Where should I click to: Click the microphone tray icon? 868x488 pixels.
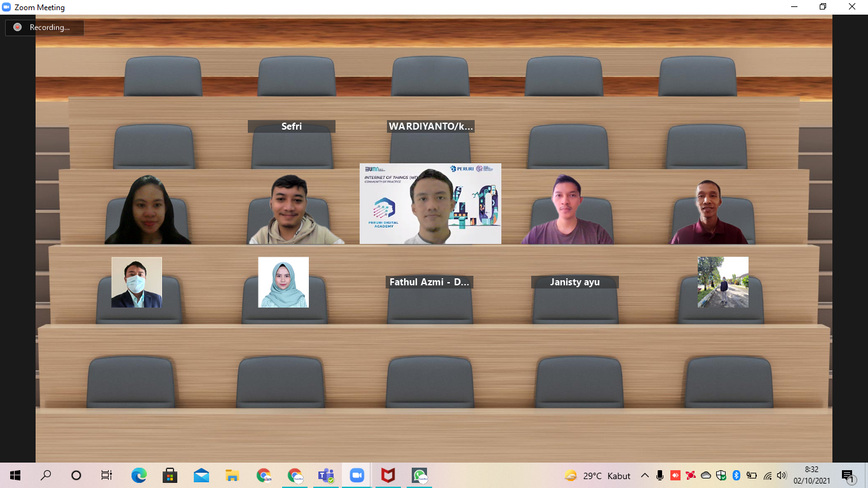click(660, 475)
